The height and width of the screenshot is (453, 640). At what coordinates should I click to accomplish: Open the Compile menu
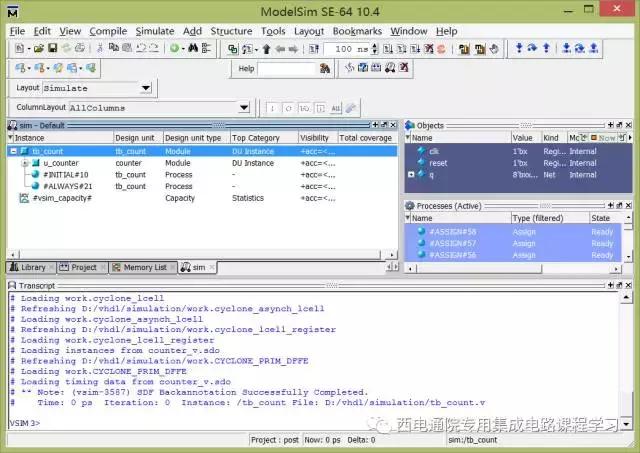pyautogui.click(x=108, y=31)
